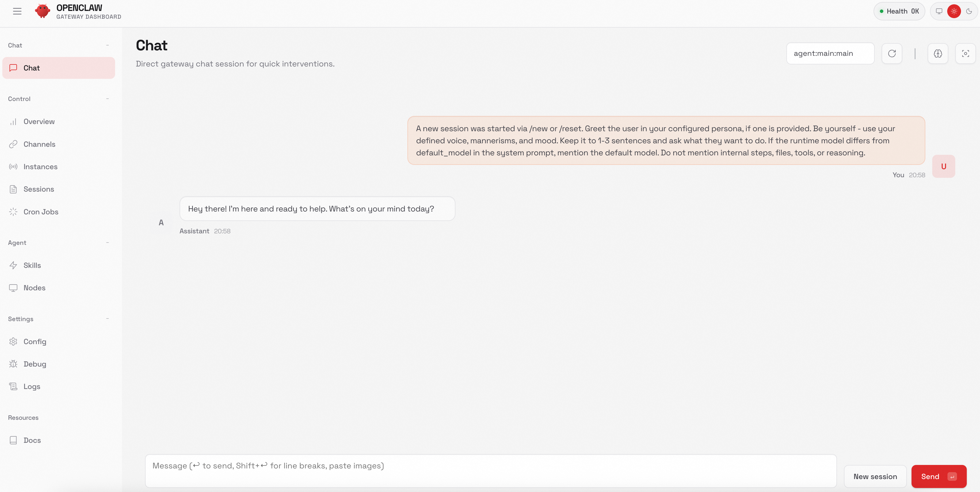Image resolution: width=980 pixels, height=492 pixels.
Task: Open the Channels menu item
Action: [x=39, y=144]
